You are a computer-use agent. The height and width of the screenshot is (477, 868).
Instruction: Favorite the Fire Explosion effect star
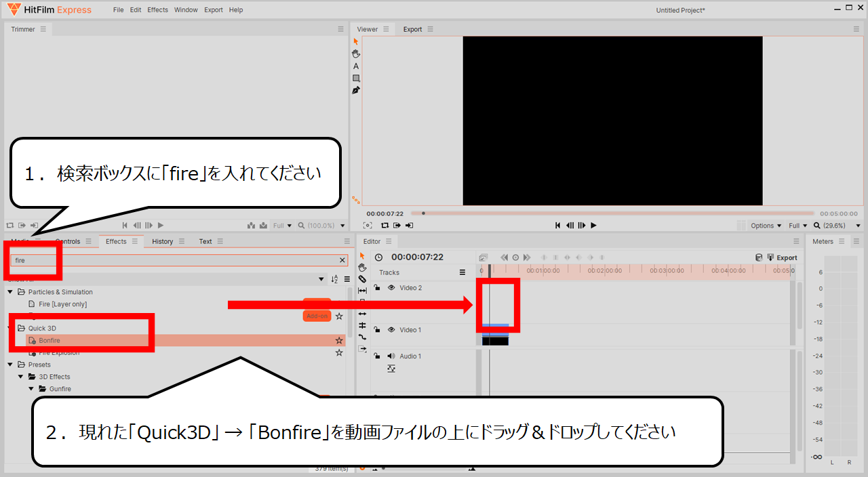coord(339,352)
